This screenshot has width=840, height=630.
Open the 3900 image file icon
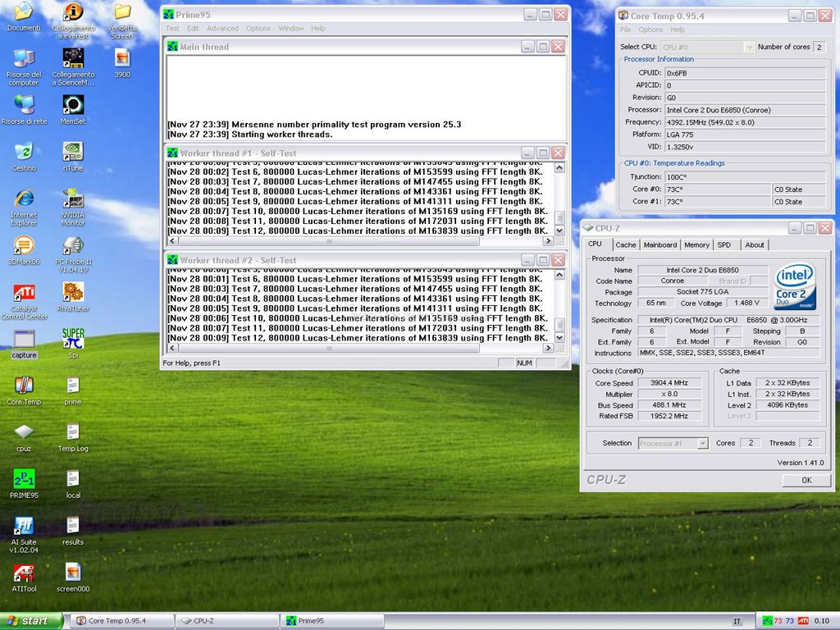122,58
